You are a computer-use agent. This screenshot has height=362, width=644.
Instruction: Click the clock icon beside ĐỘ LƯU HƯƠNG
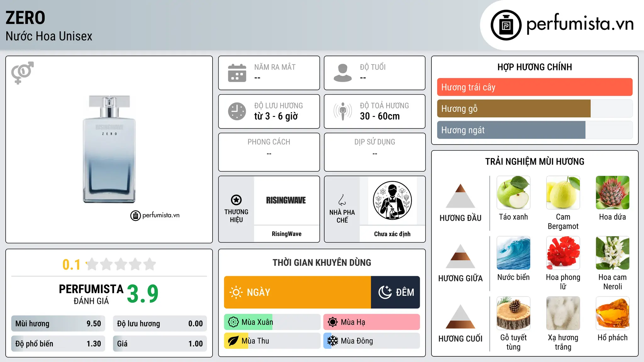[237, 111]
